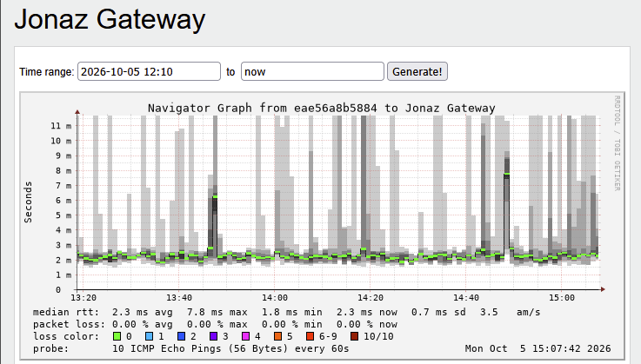641x364 pixels.
Task: Click the '1.8 ms min' rtt value
Action: (x=292, y=312)
